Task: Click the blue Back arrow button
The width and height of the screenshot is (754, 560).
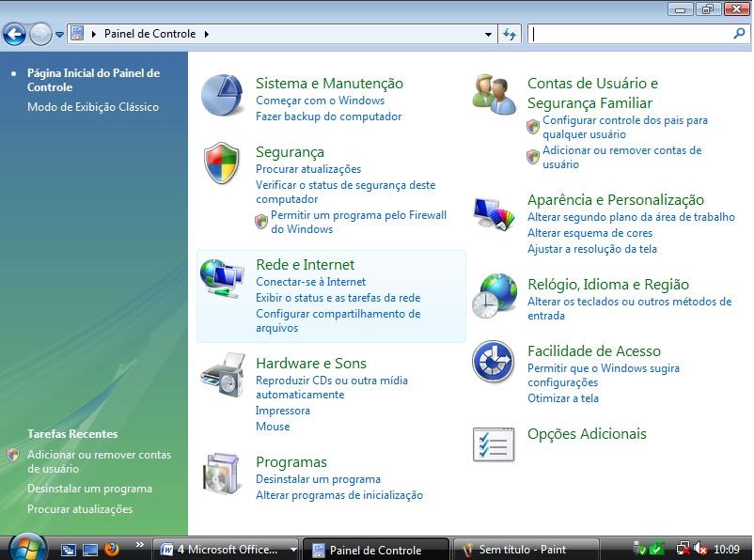Action: click(x=14, y=34)
